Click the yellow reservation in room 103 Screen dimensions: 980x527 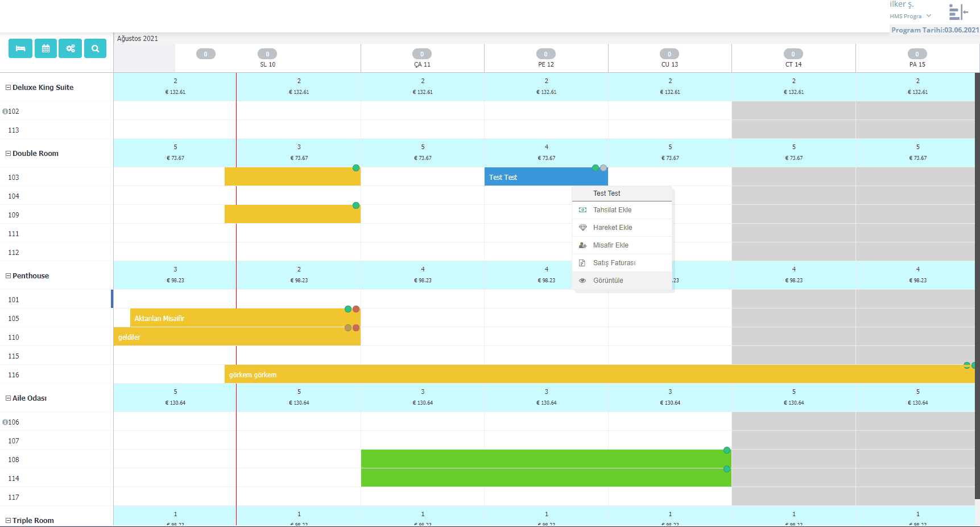292,176
